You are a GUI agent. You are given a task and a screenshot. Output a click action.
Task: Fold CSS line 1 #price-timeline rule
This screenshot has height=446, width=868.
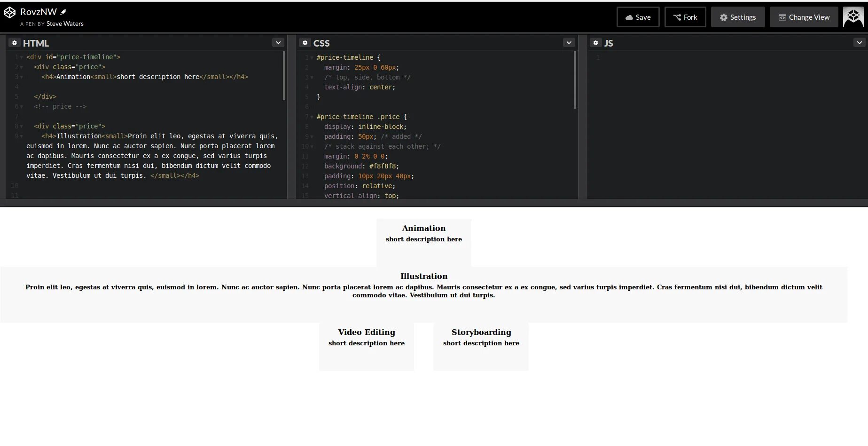tap(312, 58)
